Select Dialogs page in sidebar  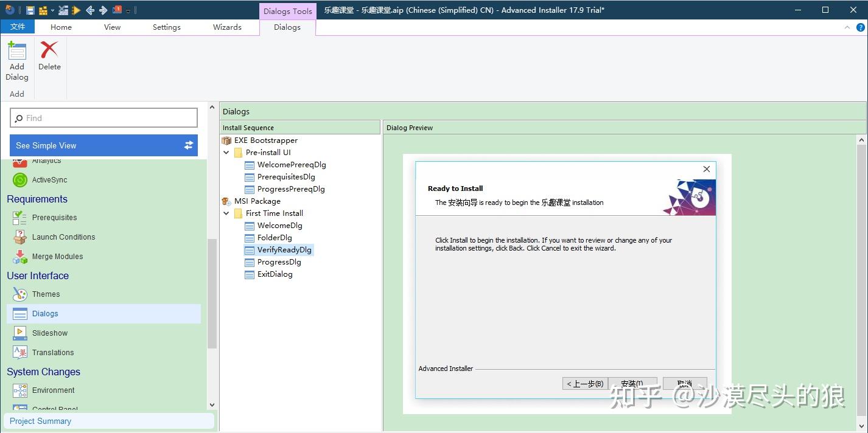pos(103,314)
